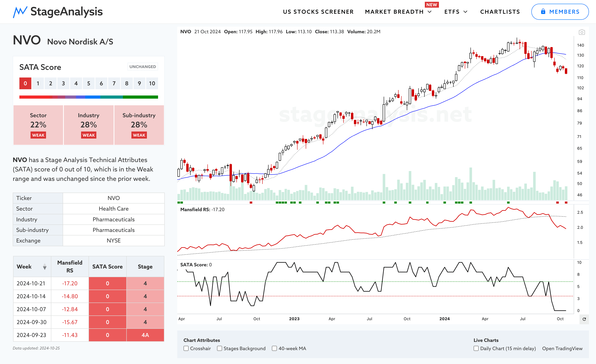
Task: Click the Industry 28% WEAK card
Action: pos(89,125)
